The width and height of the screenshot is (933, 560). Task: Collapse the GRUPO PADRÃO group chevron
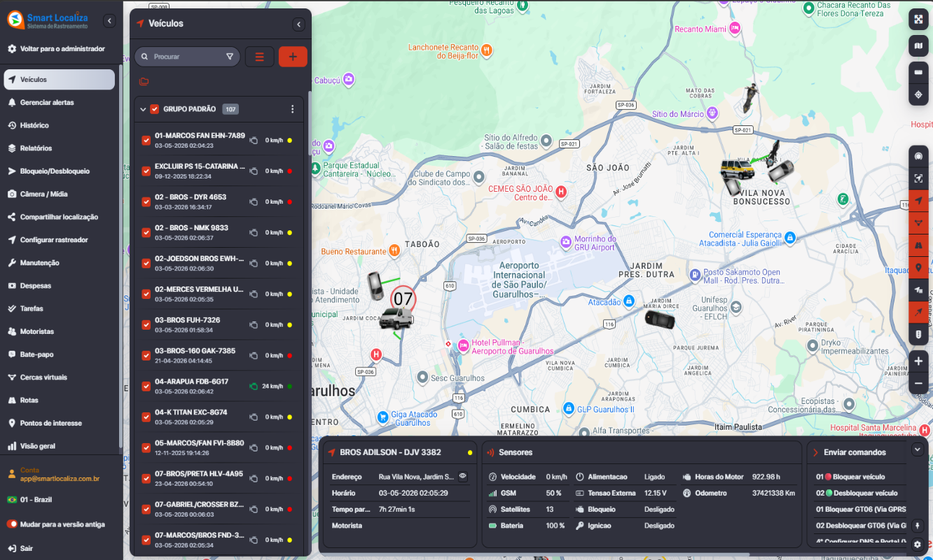coord(143,109)
